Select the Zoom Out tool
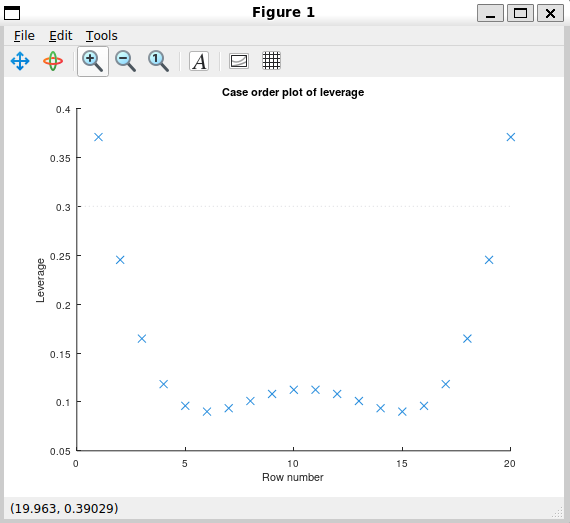Image resolution: width=570 pixels, height=523 pixels. coord(125,61)
